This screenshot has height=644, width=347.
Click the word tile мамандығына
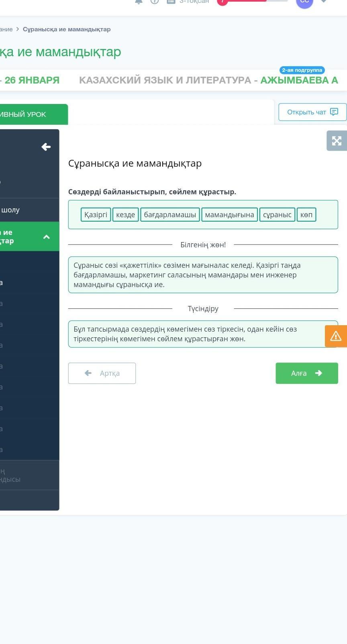point(229,215)
